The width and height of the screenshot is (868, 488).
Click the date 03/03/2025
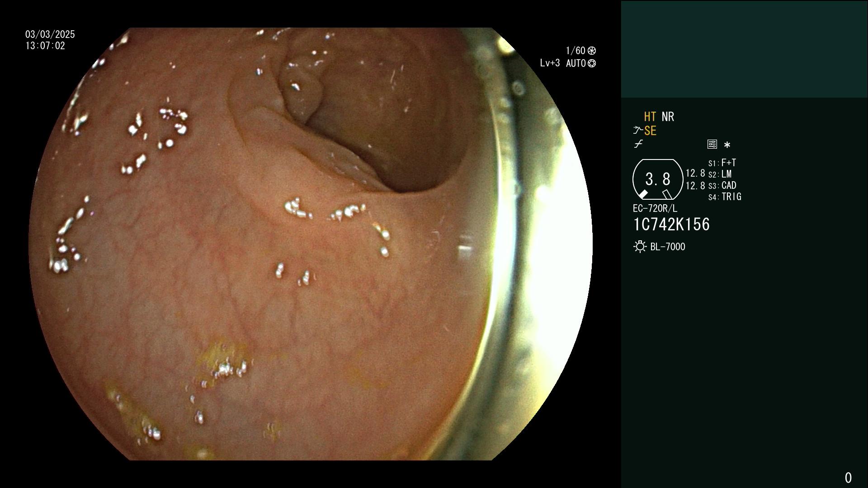(x=50, y=34)
